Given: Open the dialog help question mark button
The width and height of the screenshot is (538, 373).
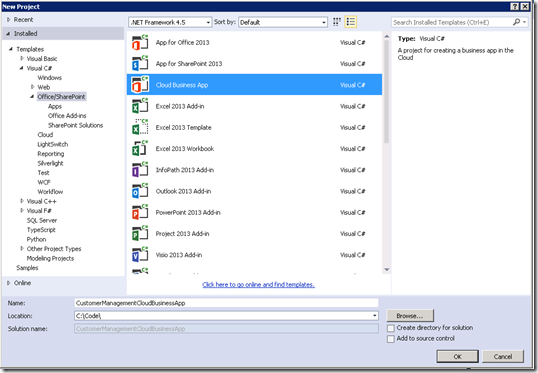Looking at the screenshot, I should click(x=514, y=7).
